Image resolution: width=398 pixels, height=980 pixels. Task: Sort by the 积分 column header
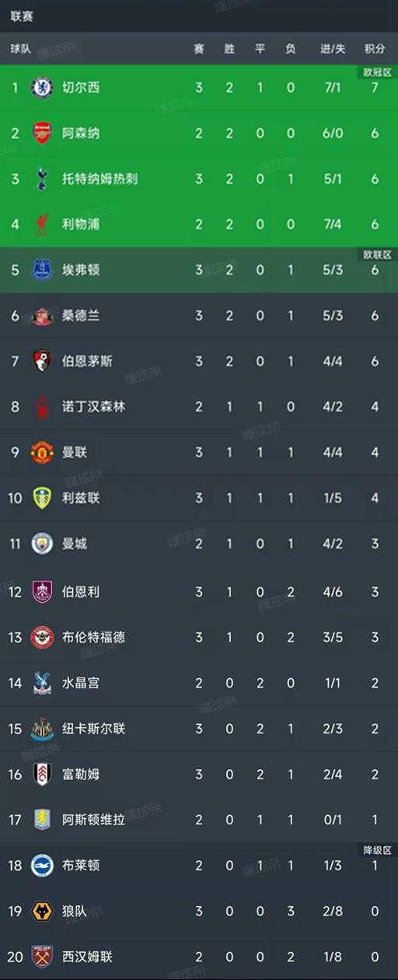click(375, 48)
